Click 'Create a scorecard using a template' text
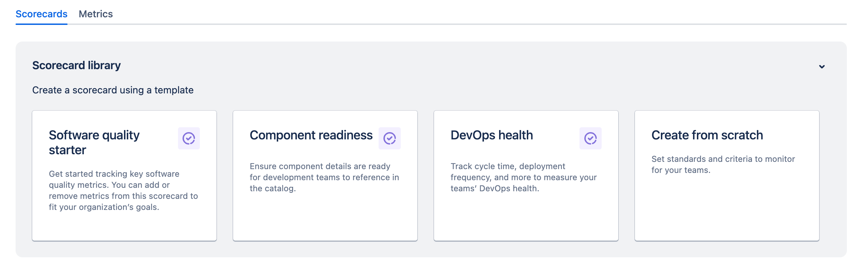This screenshot has height=267, width=868. pos(113,90)
